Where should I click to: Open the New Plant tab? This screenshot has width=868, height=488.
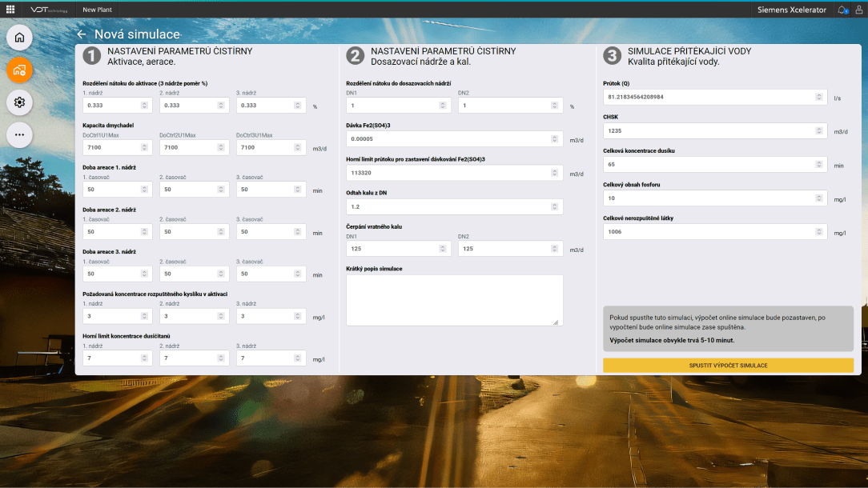(99, 10)
